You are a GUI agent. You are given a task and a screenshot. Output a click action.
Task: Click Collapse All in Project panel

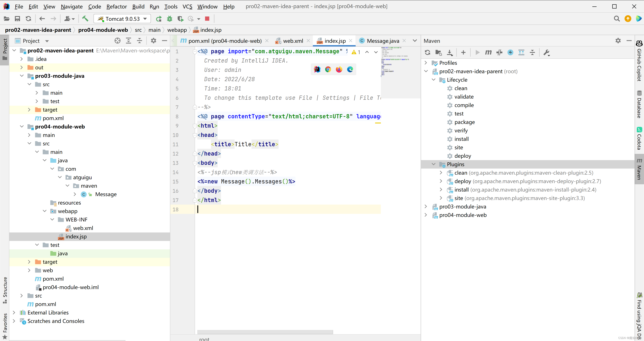(x=140, y=41)
